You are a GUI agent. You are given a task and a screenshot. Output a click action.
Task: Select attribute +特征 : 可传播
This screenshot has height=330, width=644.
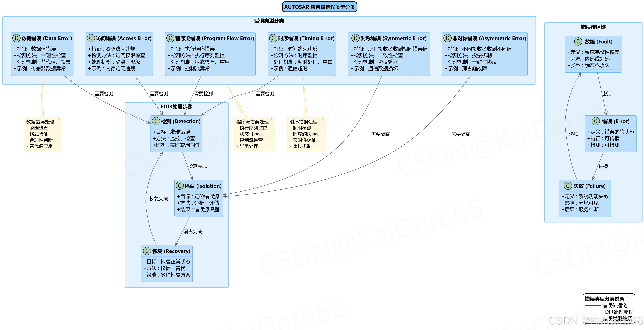coord(603,138)
